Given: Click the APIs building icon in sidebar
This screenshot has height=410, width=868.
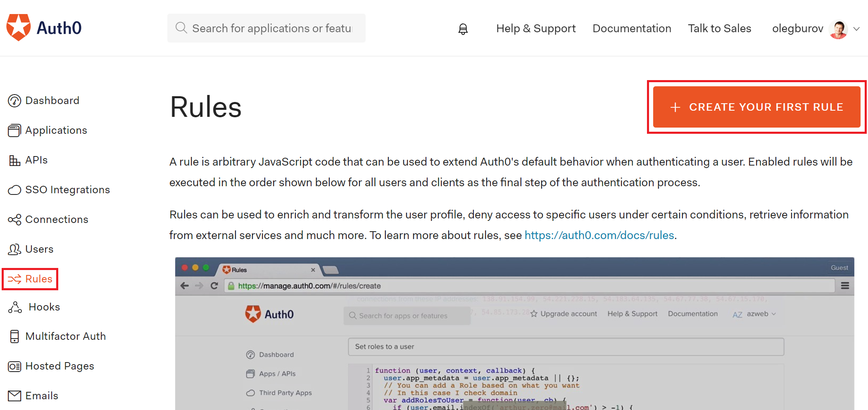Looking at the screenshot, I should coord(14,160).
